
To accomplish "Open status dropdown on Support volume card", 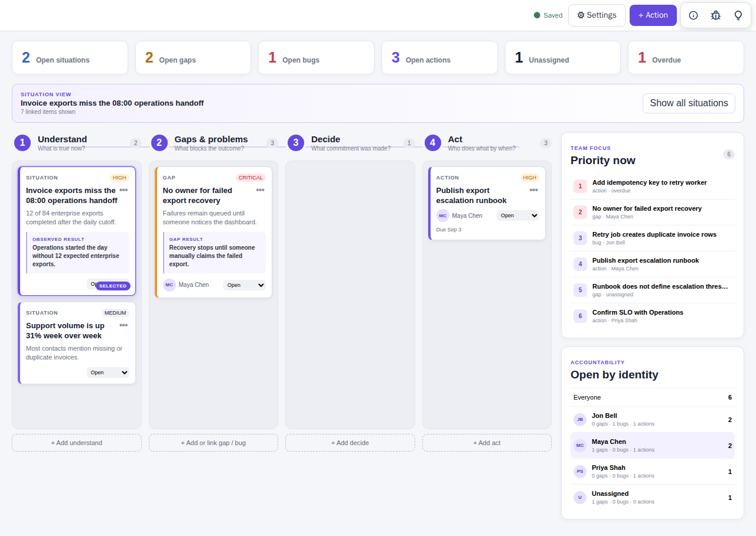I will tap(108, 372).
